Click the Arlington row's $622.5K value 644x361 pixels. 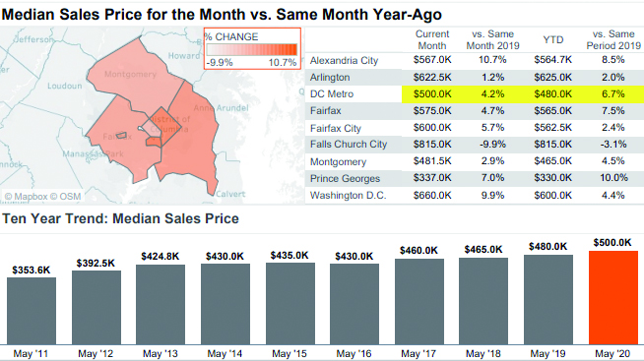click(x=432, y=77)
